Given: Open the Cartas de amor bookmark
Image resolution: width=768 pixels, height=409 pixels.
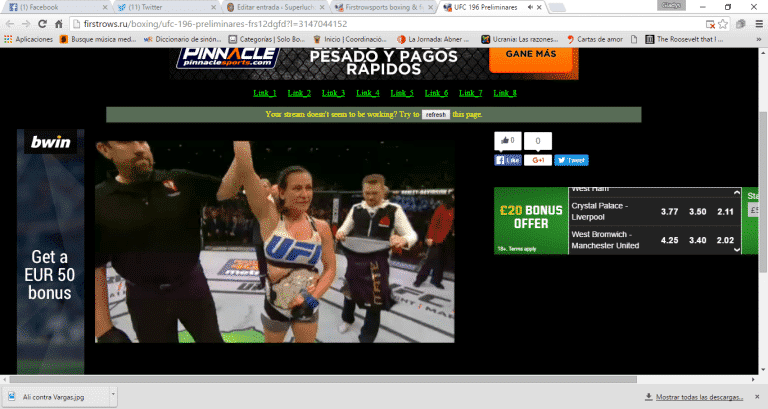Looking at the screenshot, I should pyautogui.click(x=595, y=39).
